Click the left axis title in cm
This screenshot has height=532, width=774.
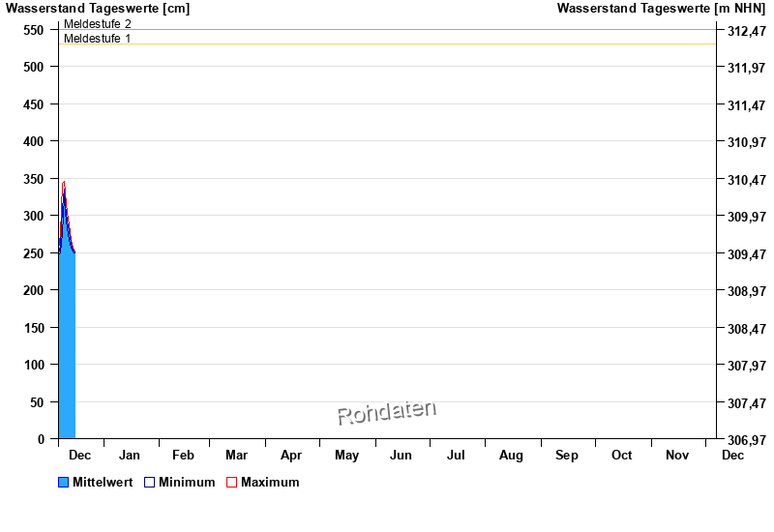[98, 9]
